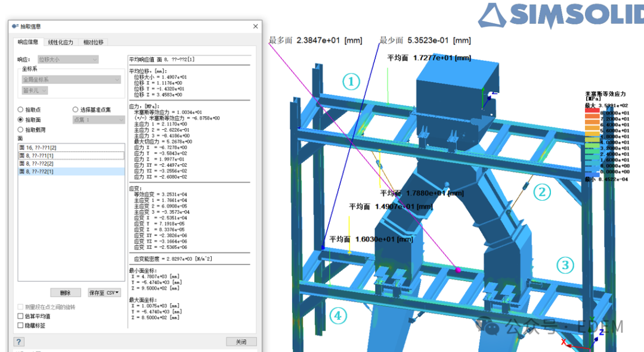Click the help question mark button
This screenshot has width=644, height=352.
(19, 342)
